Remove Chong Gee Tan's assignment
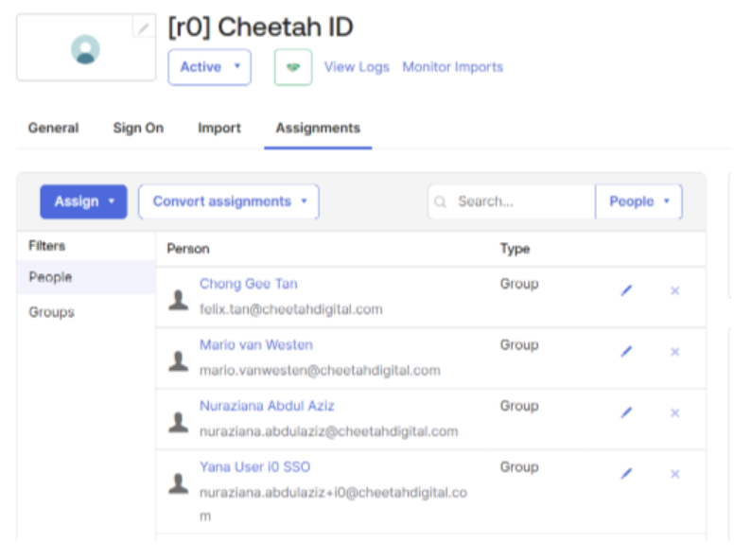The height and width of the screenshot is (560, 751). click(x=674, y=290)
